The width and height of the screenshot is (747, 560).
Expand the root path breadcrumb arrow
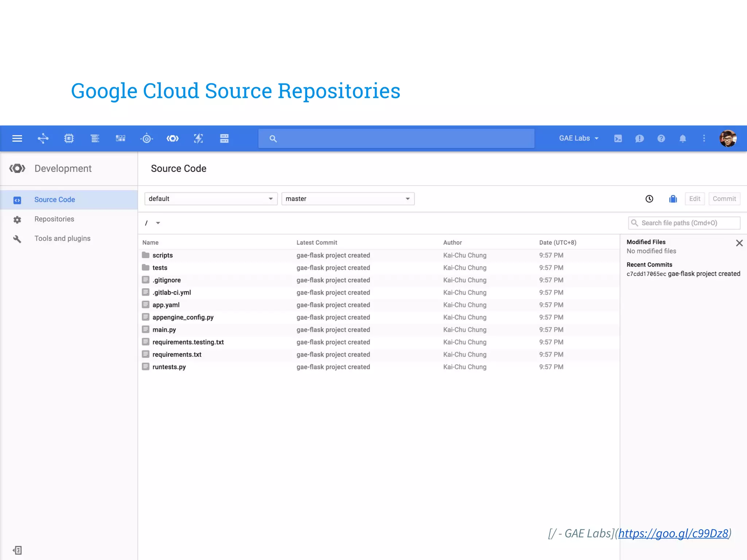158,223
